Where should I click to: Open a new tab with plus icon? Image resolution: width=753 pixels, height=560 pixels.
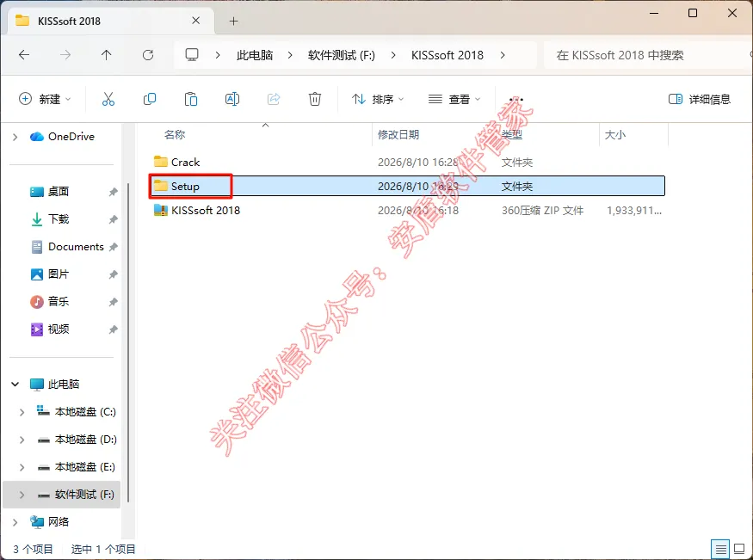click(x=234, y=22)
